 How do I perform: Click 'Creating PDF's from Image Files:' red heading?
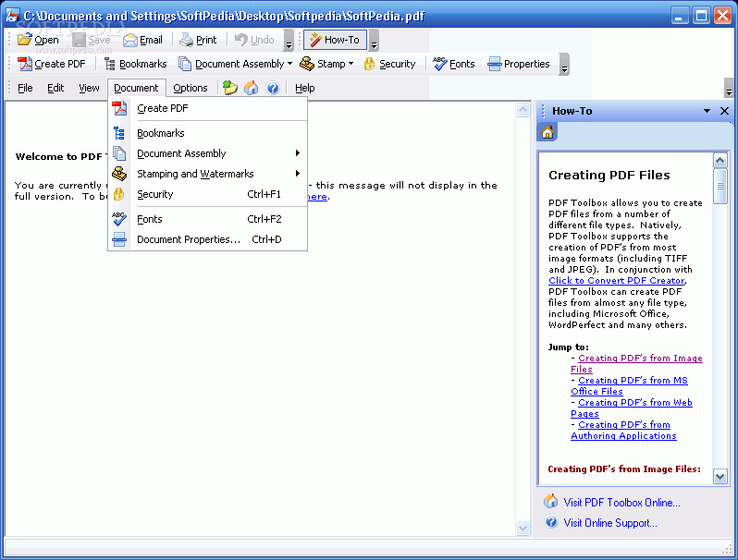(624, 469)
